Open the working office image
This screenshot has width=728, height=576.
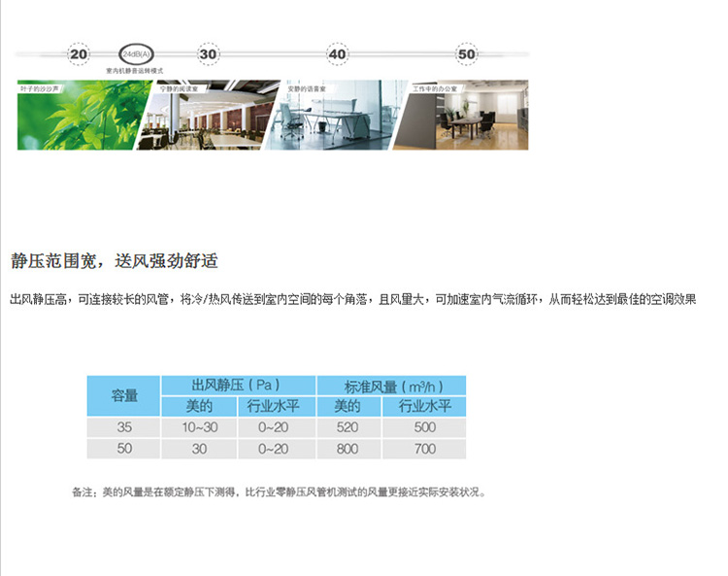click(x=466, y=115)
